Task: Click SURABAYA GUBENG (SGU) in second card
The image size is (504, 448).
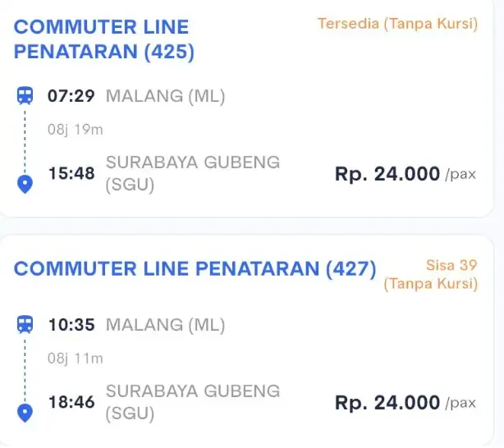Action: pyautogui.click(x=193, y=402)
